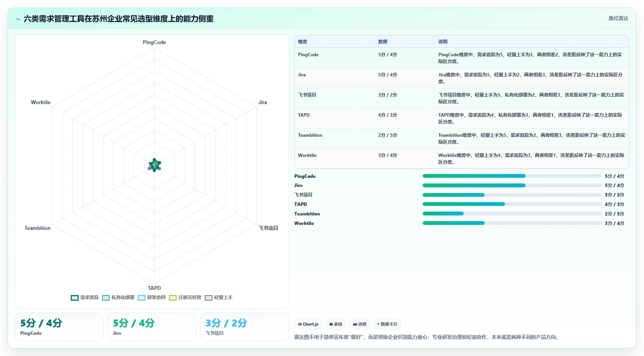Click the PingCode progress bar
The image size is (644, 356).
512,176
